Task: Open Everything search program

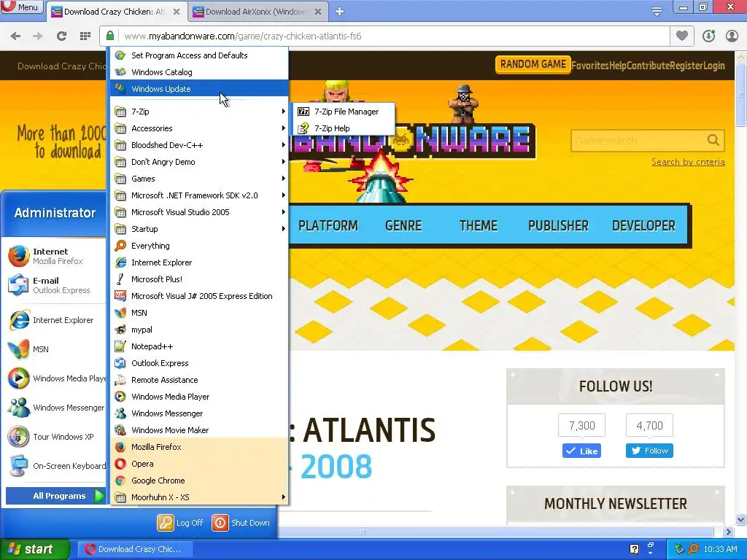Action: [199, 246]
